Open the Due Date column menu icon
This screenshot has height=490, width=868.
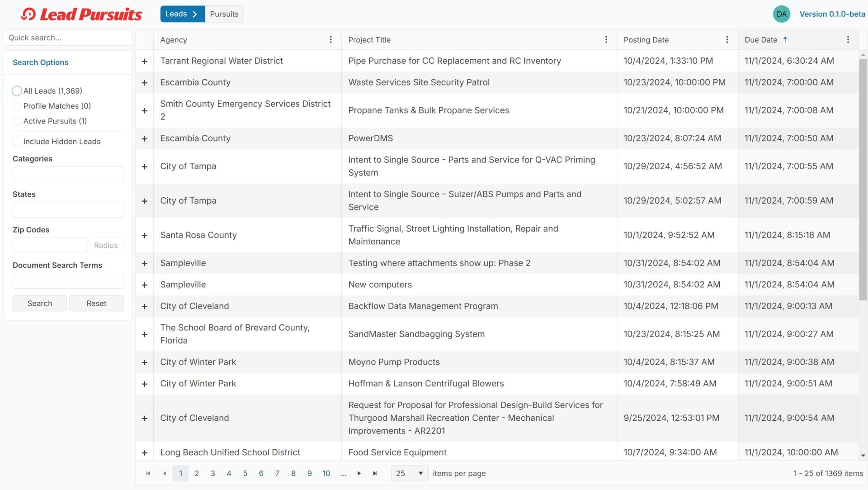[848, 40]
